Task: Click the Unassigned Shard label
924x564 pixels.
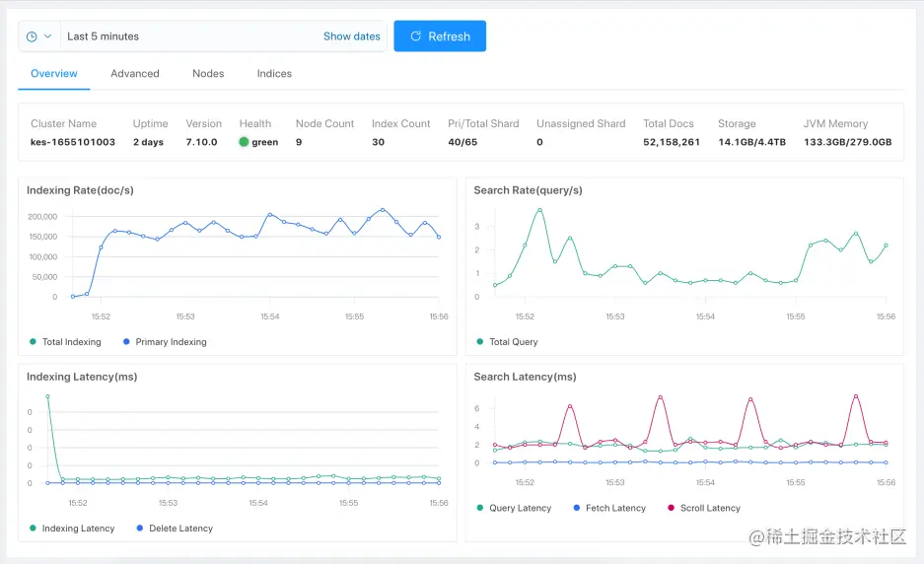Action: [x=581, y=124]
